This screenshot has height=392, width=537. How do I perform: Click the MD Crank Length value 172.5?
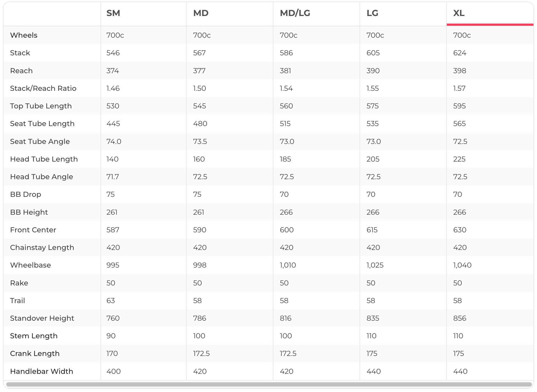point(201,354)
